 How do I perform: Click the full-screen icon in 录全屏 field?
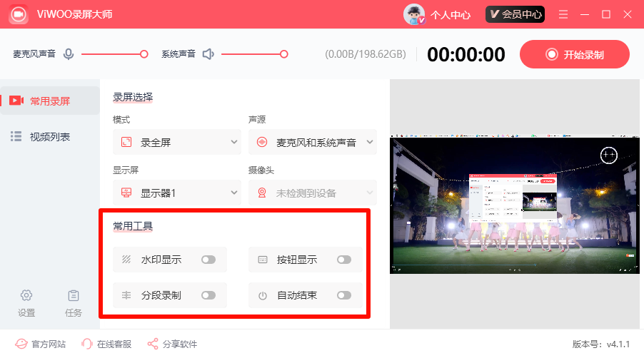tap(126, 143)
